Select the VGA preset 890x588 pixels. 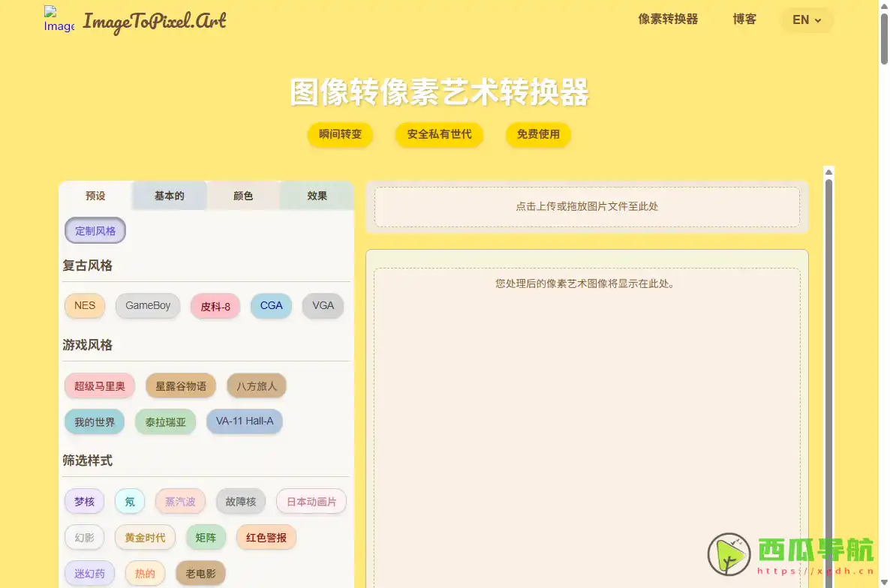tap(323, 305)
